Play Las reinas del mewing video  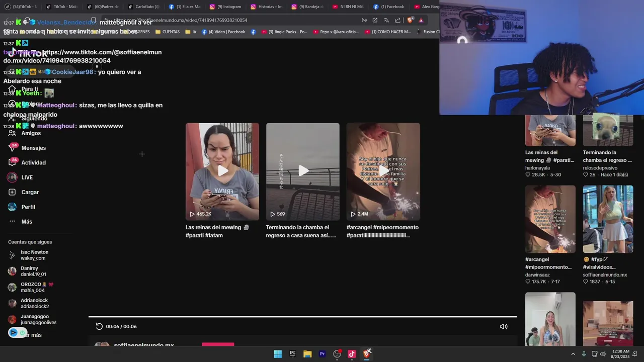click(x=222, y=171)
